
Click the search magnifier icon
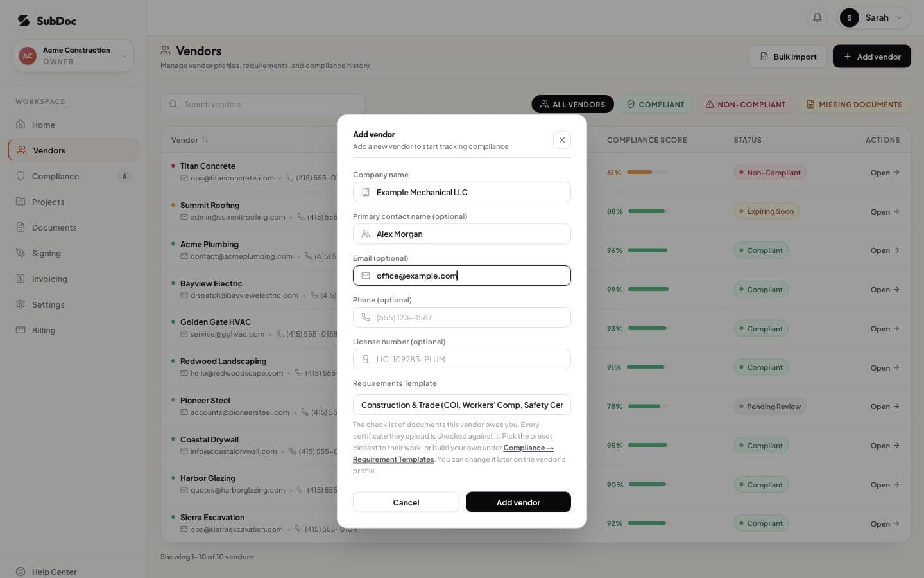[x=173, y=104]
